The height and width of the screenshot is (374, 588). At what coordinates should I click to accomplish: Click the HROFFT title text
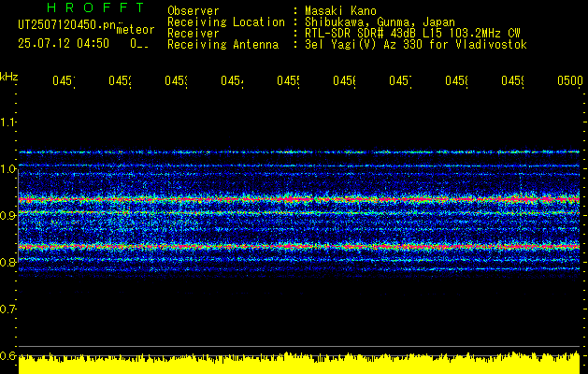pyautogui.click(x=96, y=7)
